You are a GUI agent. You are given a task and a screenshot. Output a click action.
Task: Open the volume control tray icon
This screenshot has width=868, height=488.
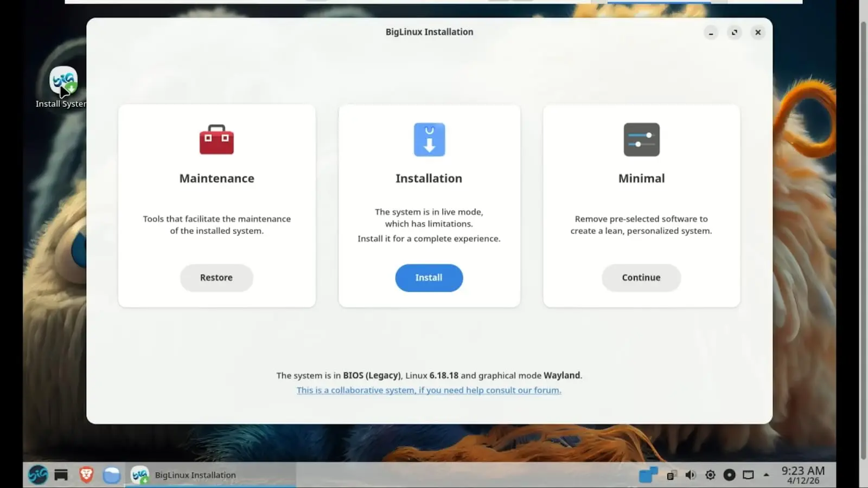[690, 475]
